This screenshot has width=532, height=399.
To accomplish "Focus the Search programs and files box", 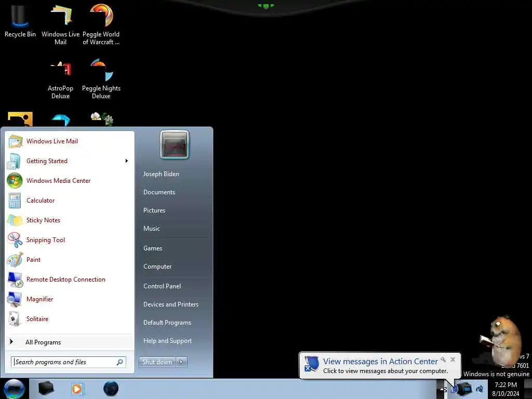I will [69, 362].
